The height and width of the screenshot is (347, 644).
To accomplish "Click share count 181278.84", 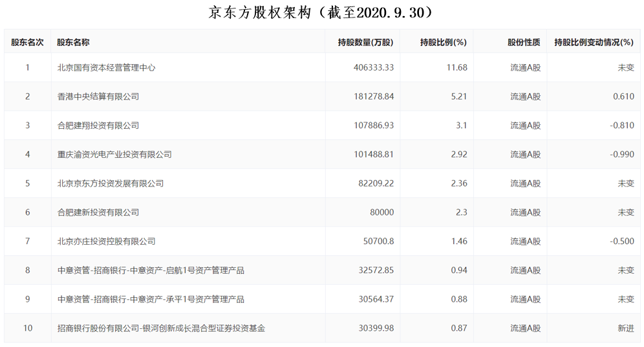I will pos(373,96).
